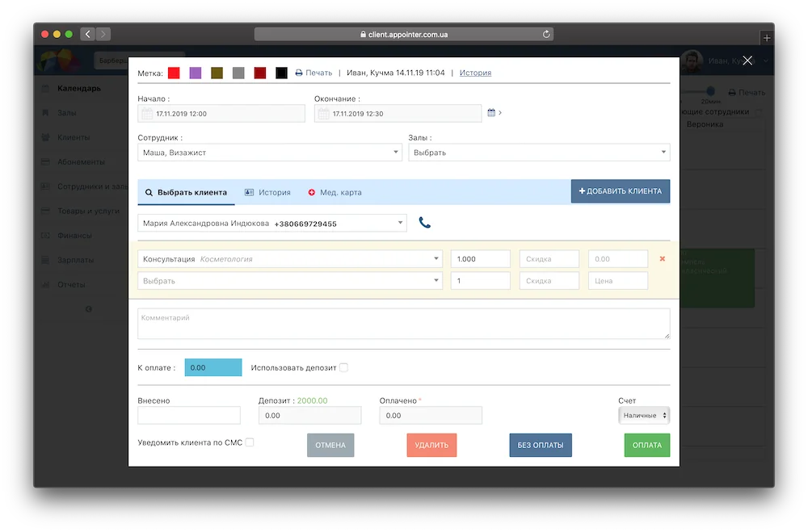Image resolution: width=808 pixels, height=532 pixels.
Task: Open the calendar icon after Окончание field
Action: click(x=491, y=112)
